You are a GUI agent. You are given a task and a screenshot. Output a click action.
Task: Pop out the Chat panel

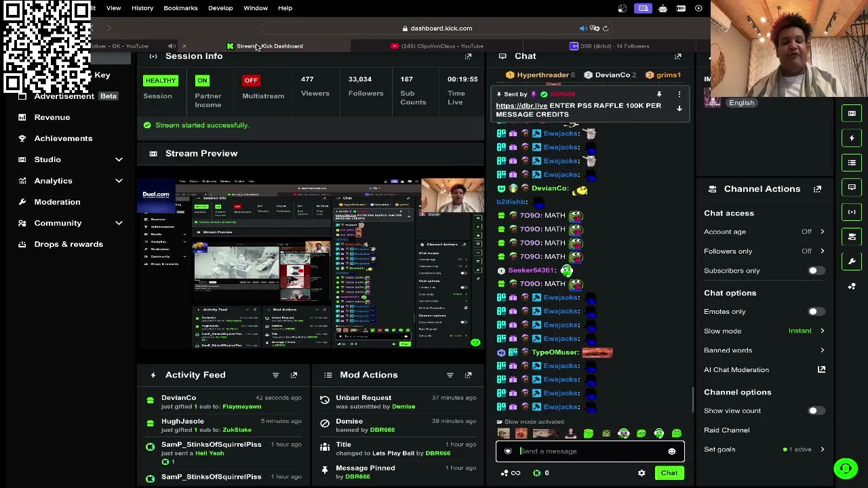677,56
